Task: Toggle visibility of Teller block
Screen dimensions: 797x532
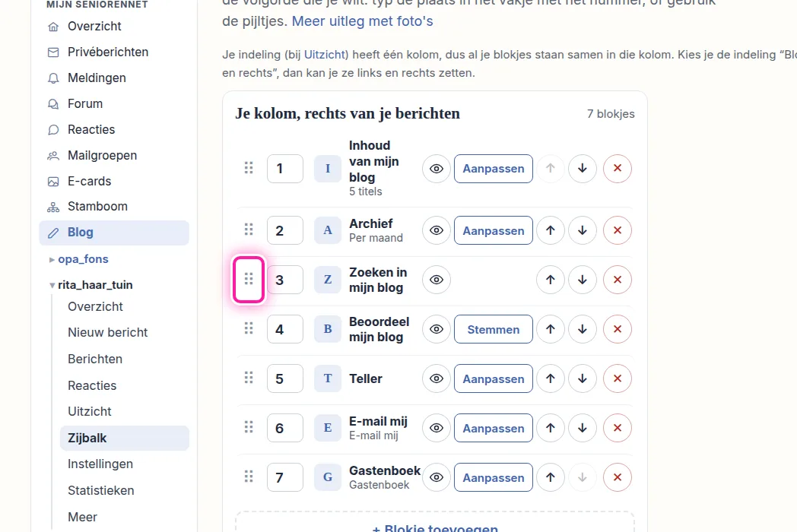Action: pyautogui.click(x=437, y=378)
